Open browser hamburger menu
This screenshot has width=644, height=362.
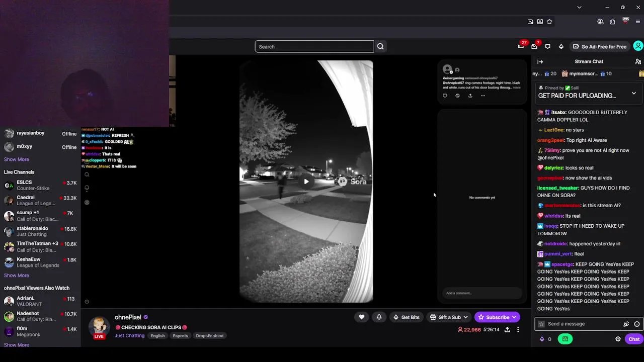click(x=638, y=22)
